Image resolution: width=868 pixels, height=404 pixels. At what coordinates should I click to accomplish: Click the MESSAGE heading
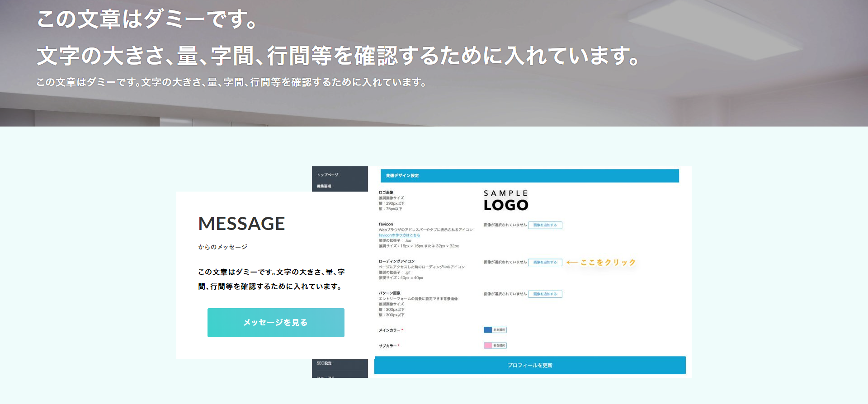241,224
